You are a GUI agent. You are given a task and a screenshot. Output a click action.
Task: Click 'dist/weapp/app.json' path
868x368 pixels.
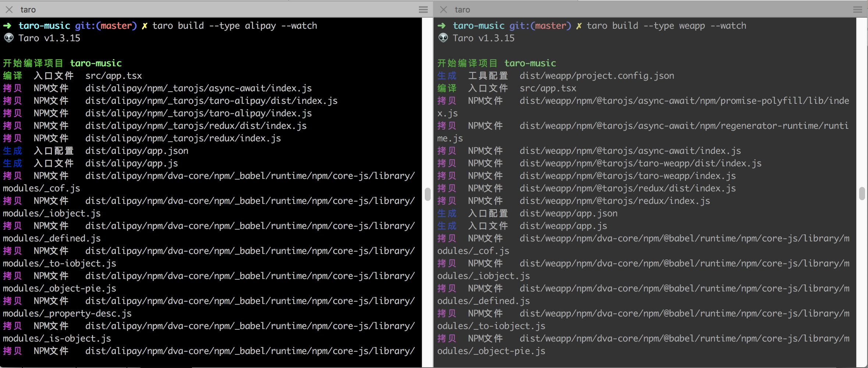click(569, 213)
